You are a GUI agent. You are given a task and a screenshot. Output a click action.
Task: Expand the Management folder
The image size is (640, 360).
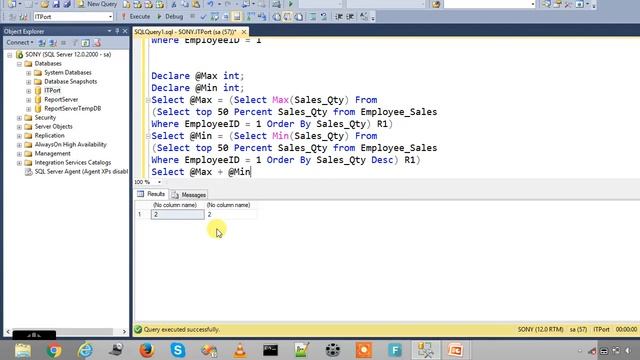coord(19,153)
